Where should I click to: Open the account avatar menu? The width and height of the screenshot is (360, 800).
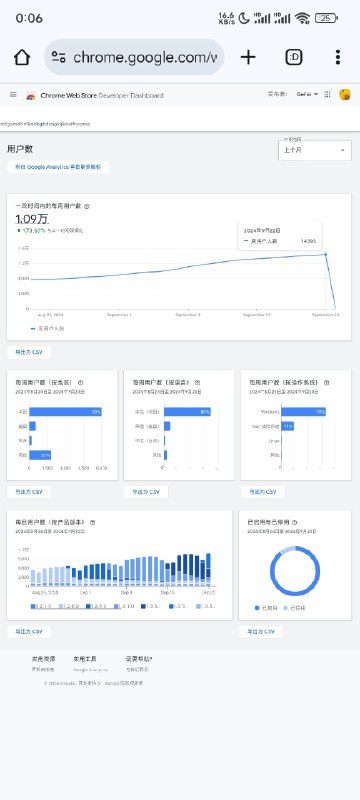point(345,94)
